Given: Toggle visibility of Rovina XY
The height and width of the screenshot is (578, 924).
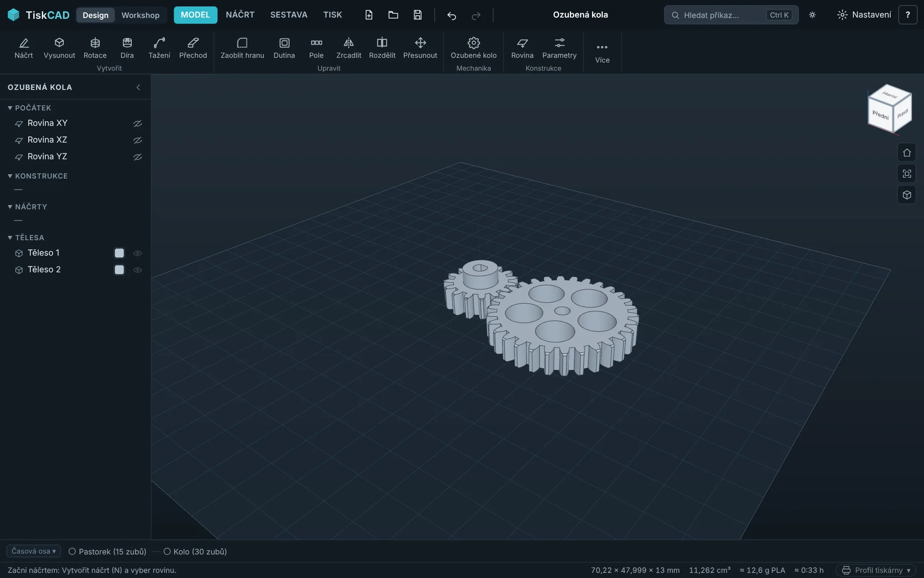Looking at the screenshot, I should click(x=137, y=123).
